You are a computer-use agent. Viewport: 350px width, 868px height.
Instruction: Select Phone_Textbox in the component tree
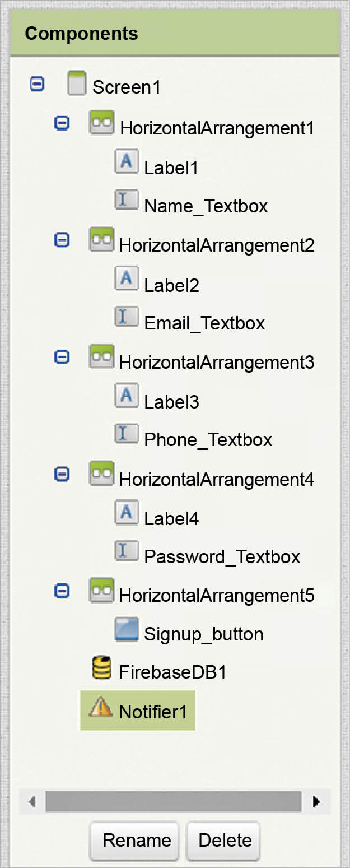point(208,440)
